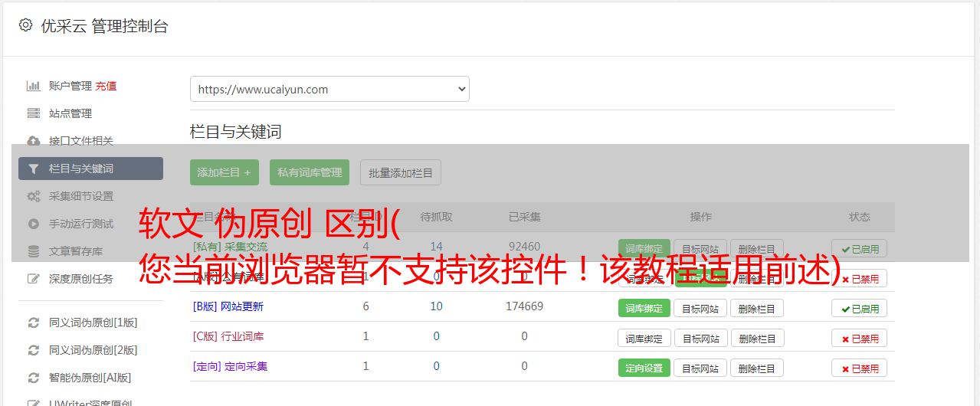Viewport: 980px width, 406px height.
Task: Click 删除栏目 in the 行业词库 row
Action: (757, 338)
